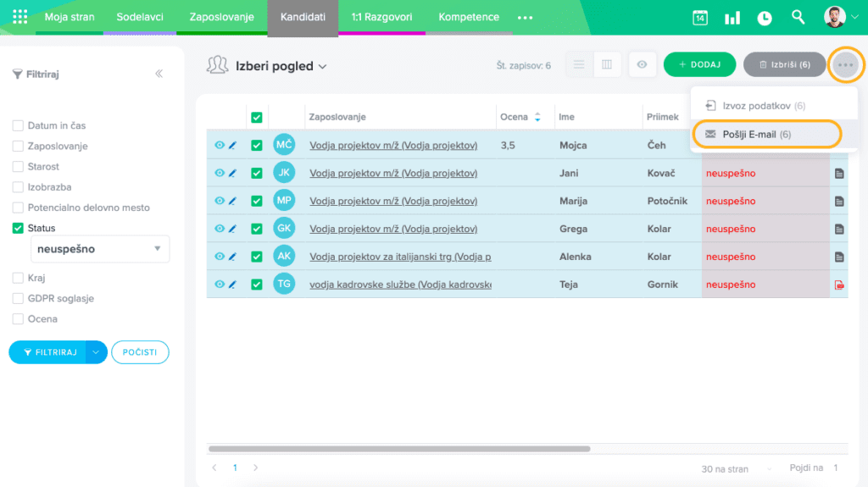This screenshot has height=487, width=868.
Task: Click the clock time-tracking icon
Action: pyautogui.click(x=765, y=18)
